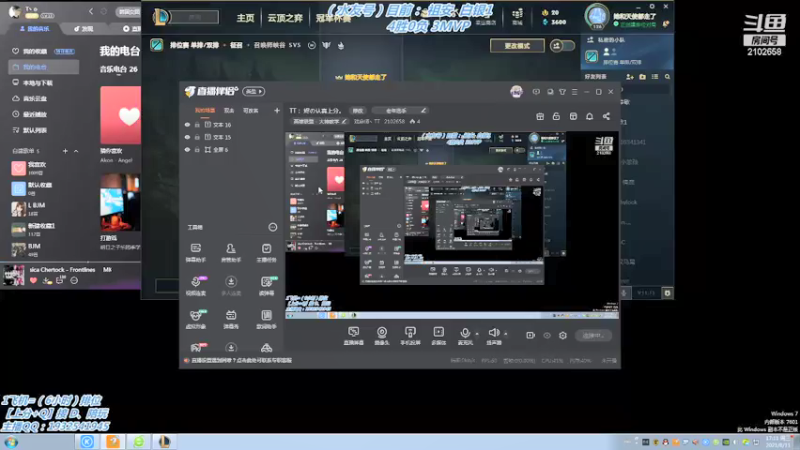Open 弹幕助手 tool in streaming toolbox
Screen dimensions: 800x450
point(196,253)
